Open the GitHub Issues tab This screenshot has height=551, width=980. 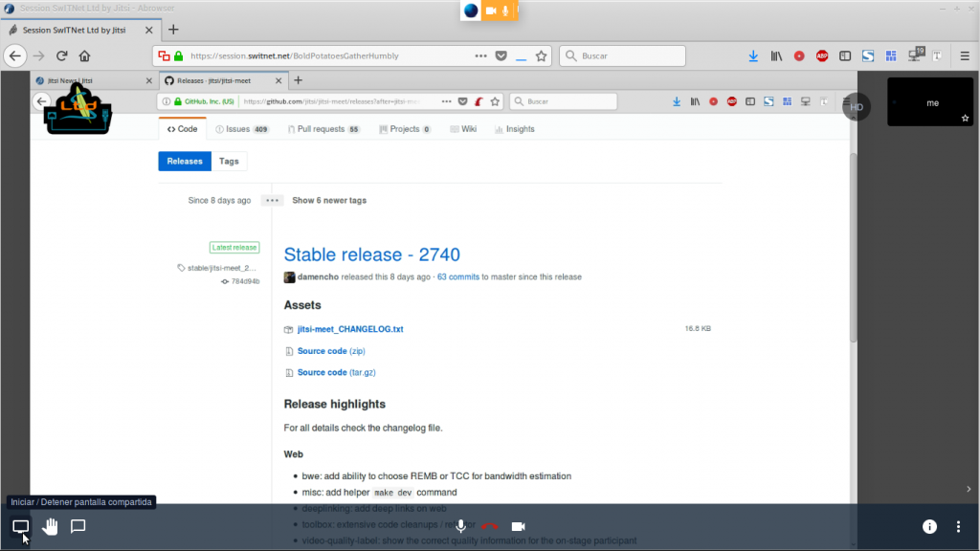click(x=242, y=129)
